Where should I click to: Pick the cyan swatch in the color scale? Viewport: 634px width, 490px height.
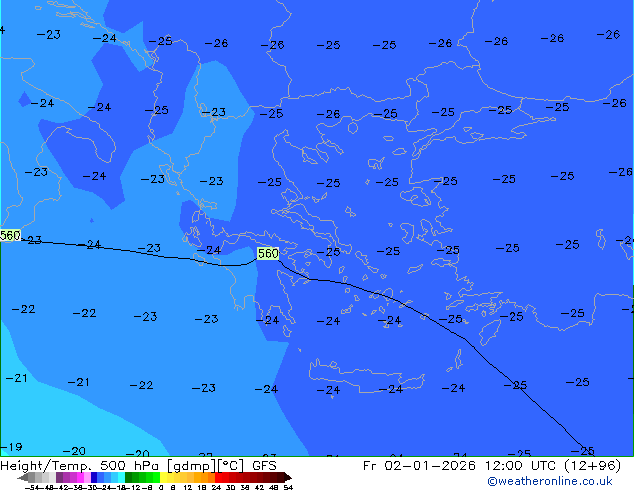point(121,477)
